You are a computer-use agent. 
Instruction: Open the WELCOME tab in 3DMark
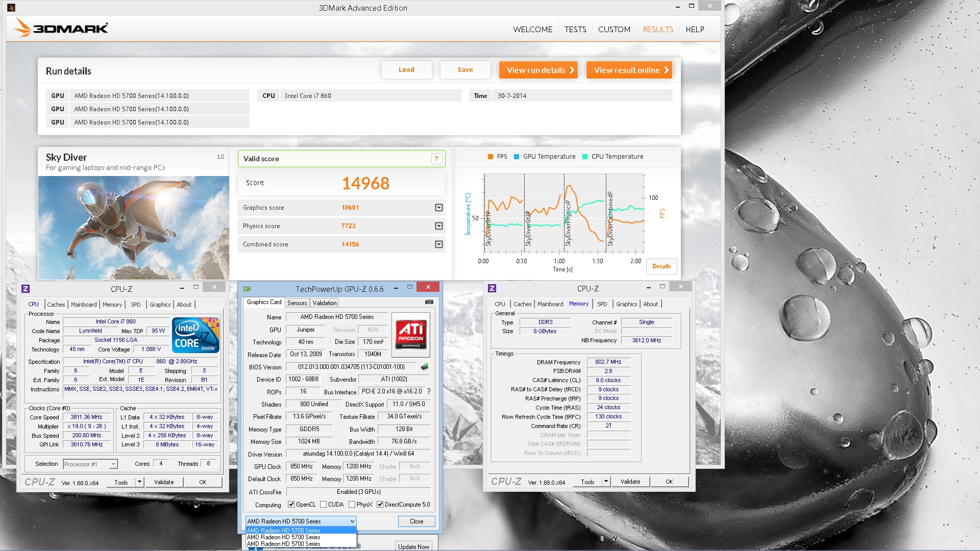click(532, 30)
